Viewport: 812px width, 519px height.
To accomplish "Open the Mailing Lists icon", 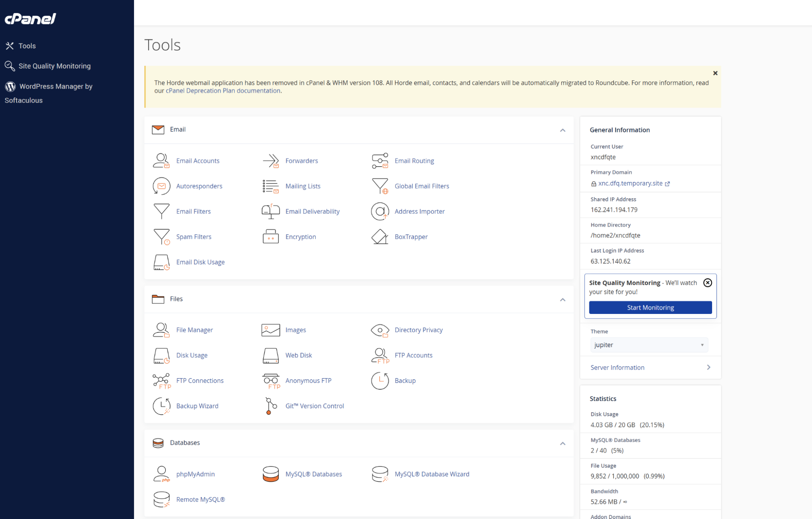I will (x=271, y=186).
